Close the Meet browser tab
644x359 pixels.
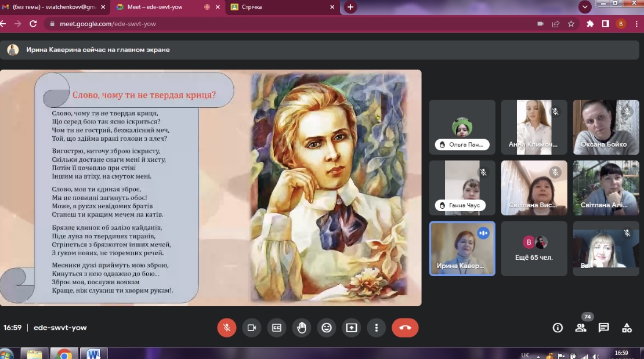coord(218,7)
